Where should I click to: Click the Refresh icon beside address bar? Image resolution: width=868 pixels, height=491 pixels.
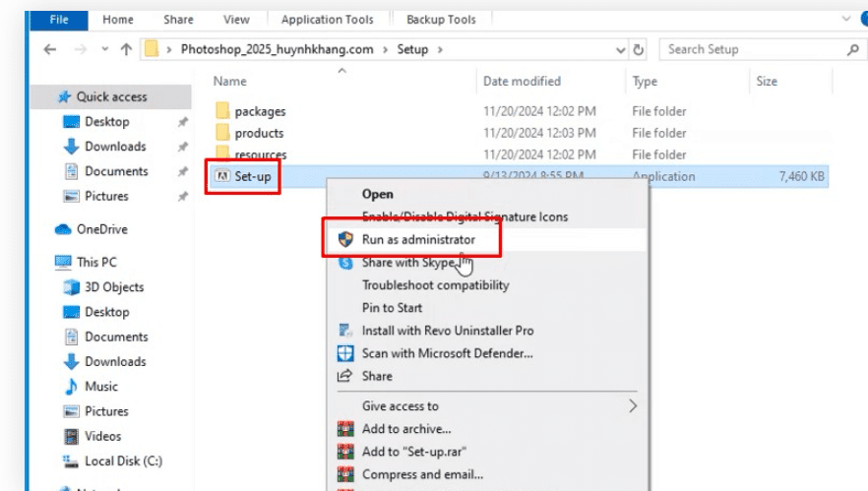[x=639, y=49]
